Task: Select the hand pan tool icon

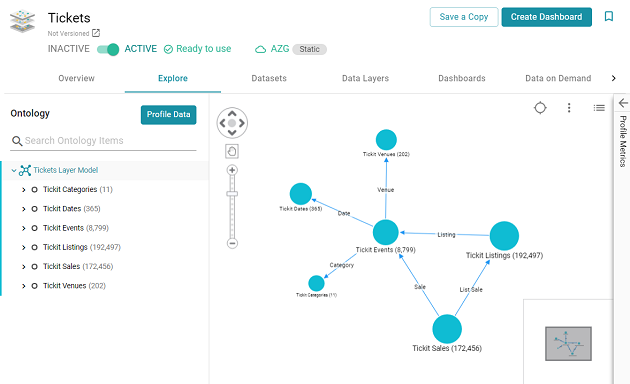Action: click(x=232, y=151)
